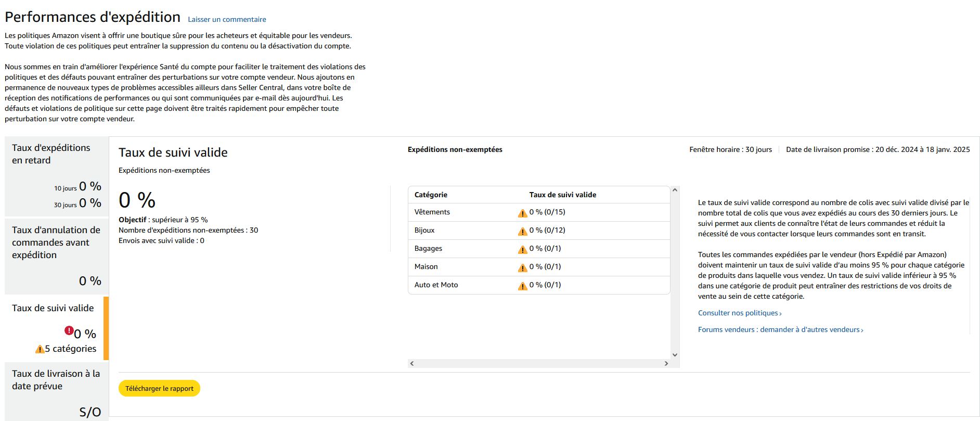Click the Taux de suivi valide column header

tap(563, 195)
